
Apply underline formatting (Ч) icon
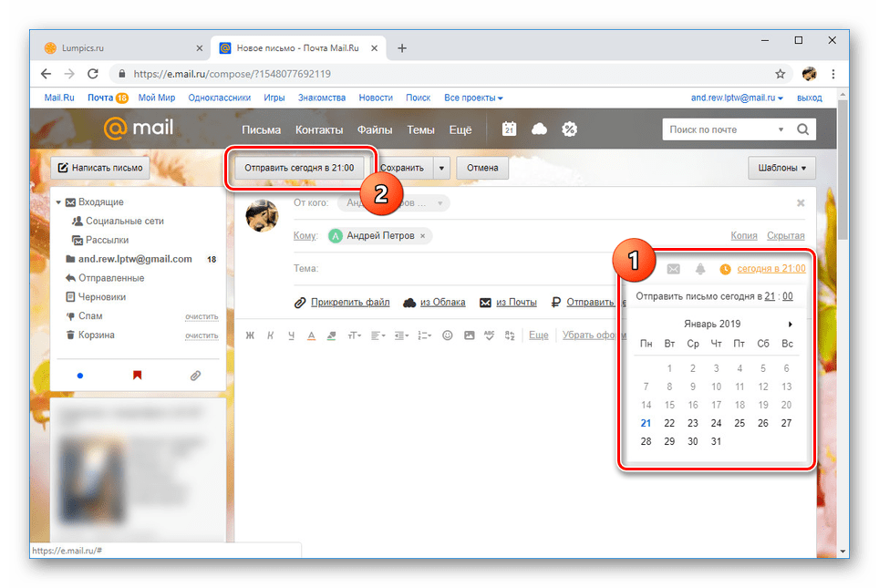(291, 335)
